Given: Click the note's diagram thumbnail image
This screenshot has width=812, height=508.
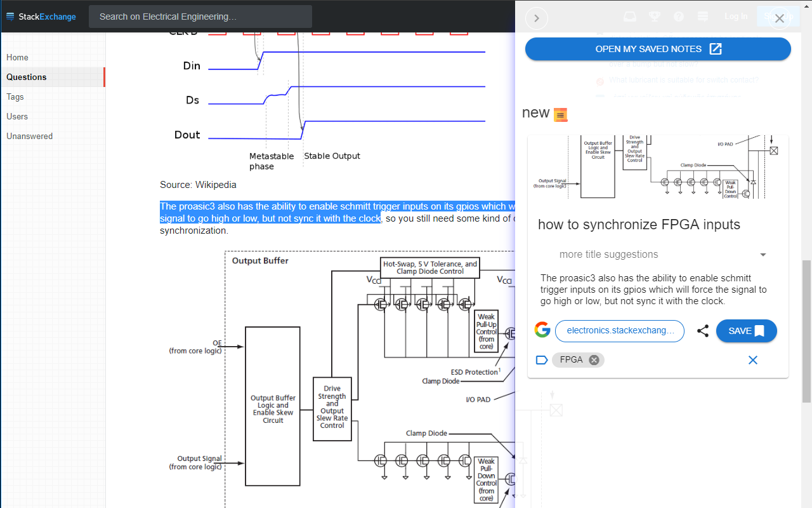Looking at the screenshot, I should coord(658,167).
